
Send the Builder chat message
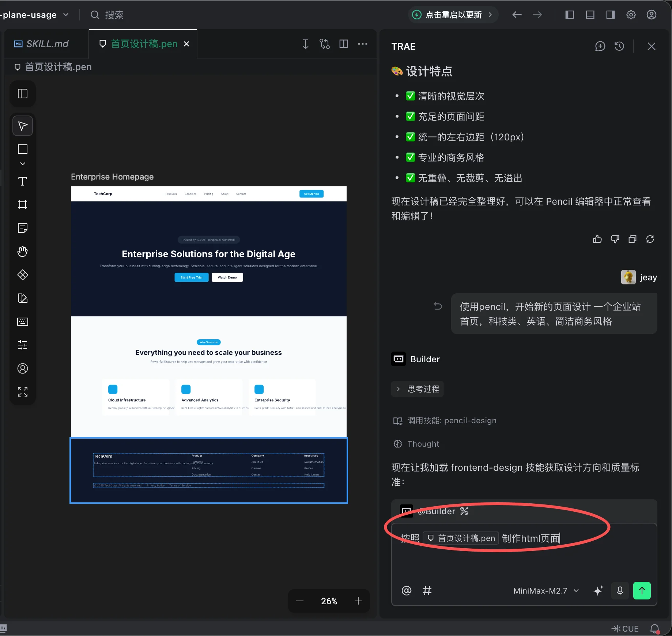(x=642, y=591)
